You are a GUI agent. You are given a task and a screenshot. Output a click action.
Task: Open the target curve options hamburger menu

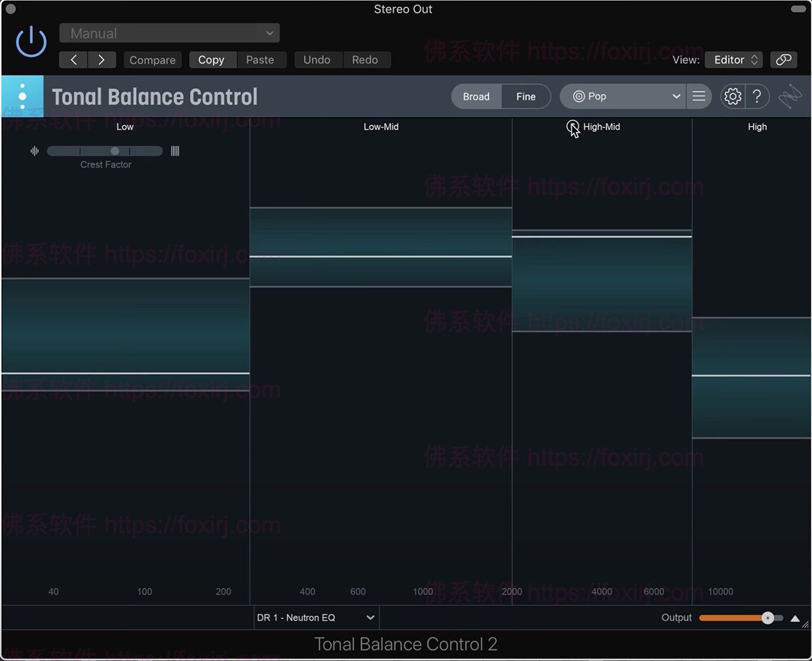tap(699, 96)
